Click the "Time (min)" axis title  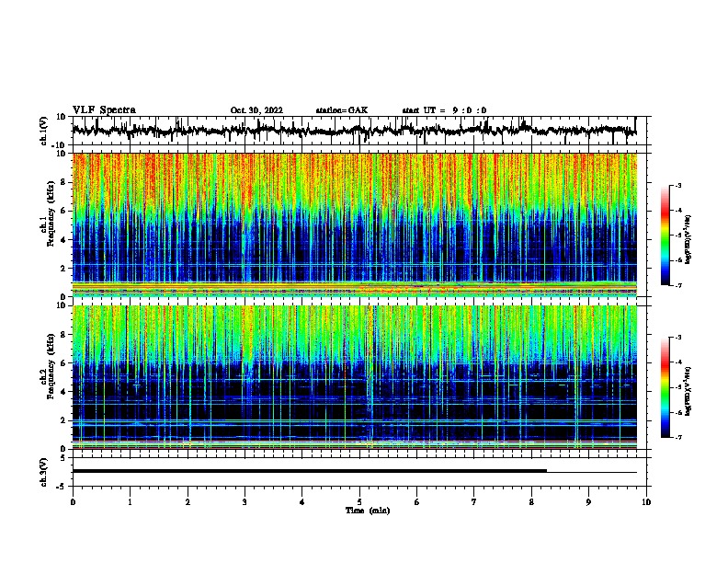click(368, 511)
